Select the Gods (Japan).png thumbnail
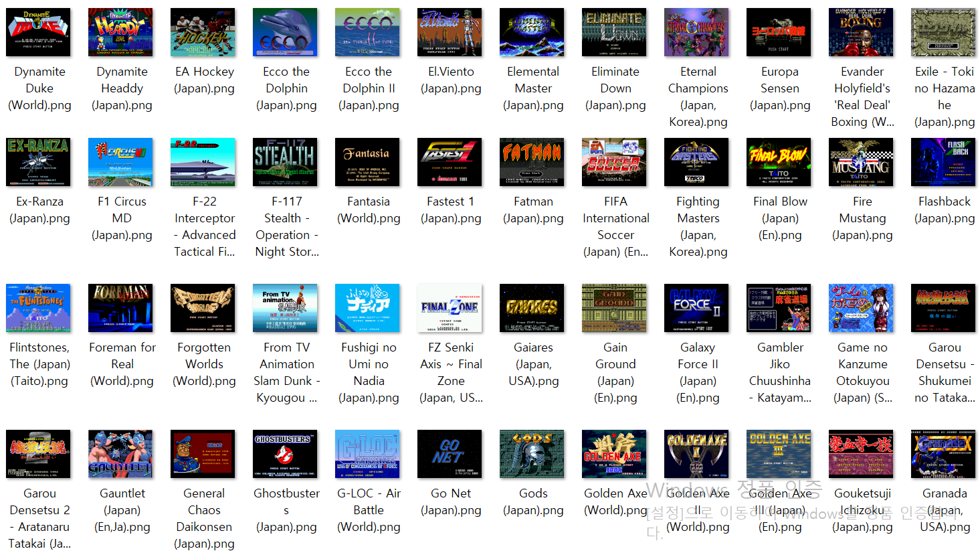 point(532,454)
